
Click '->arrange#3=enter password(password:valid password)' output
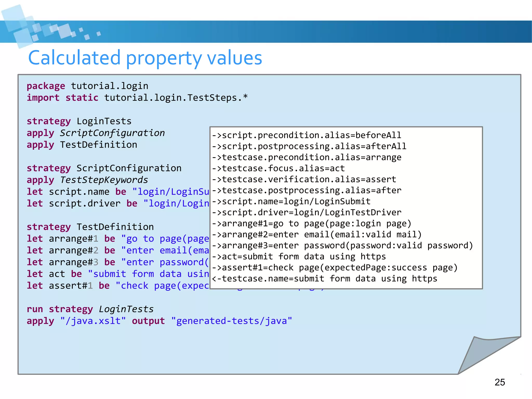[343, 246]
